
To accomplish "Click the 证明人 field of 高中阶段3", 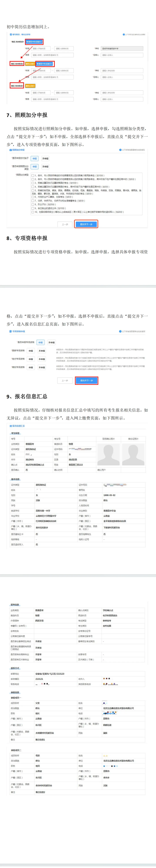I will coord(122,99).
